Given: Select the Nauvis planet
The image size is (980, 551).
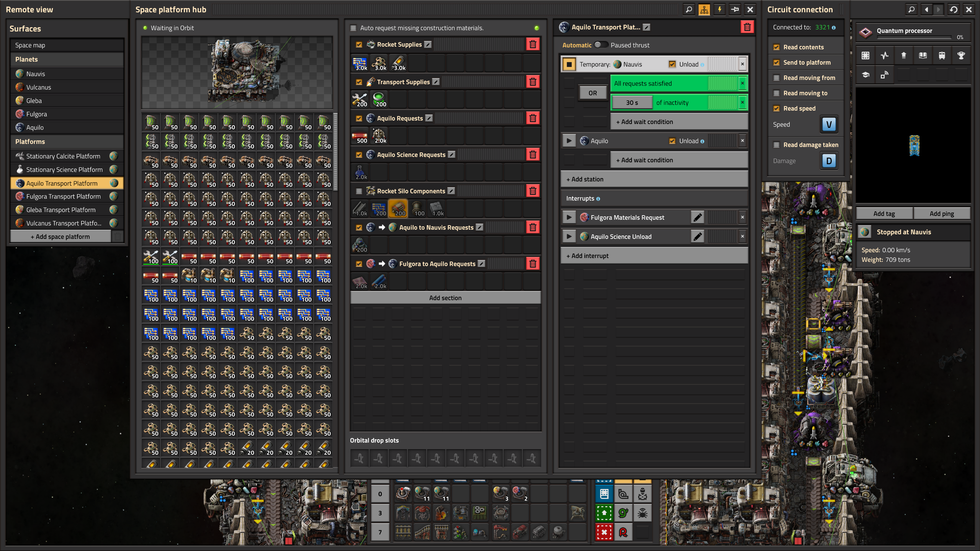Looking at the screenshot, I should (x=67, y=74).
